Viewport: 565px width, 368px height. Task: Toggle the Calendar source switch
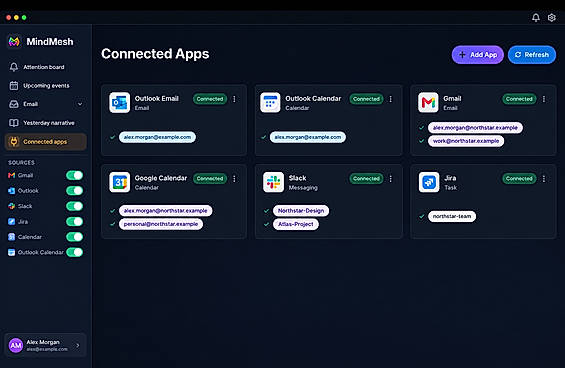(x=75, y=237)
